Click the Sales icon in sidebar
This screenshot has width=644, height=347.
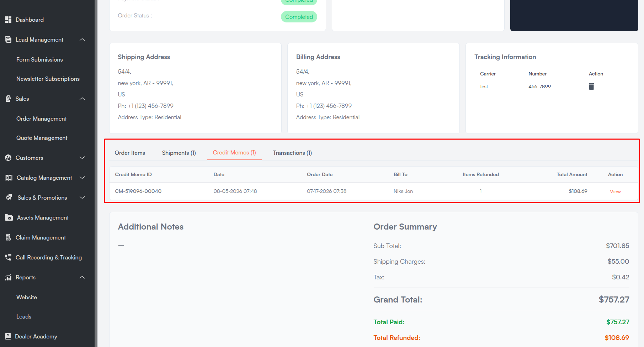[x=8, y=99]
